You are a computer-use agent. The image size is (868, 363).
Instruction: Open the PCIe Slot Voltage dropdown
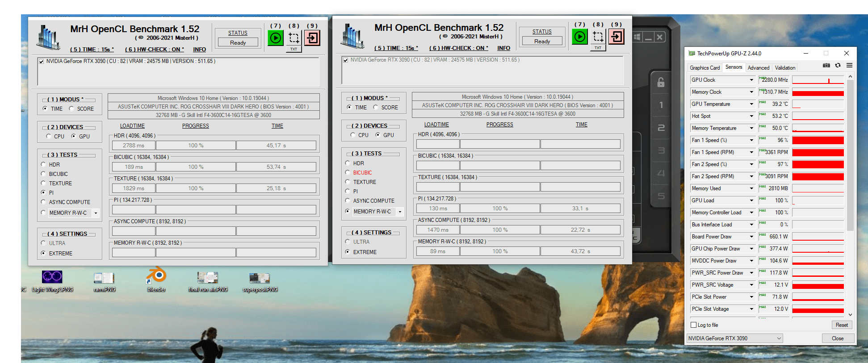click(751, 309)
